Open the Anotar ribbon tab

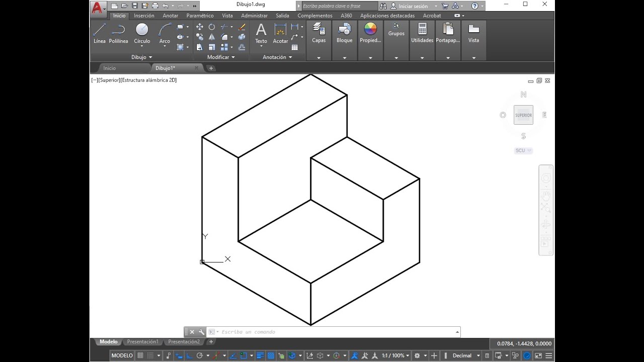pos(171,16)
